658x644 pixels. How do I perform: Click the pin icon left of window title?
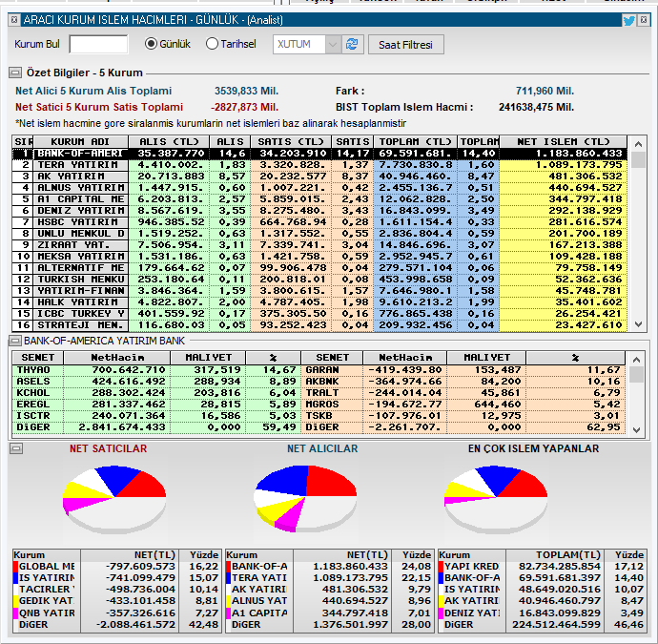14,20
